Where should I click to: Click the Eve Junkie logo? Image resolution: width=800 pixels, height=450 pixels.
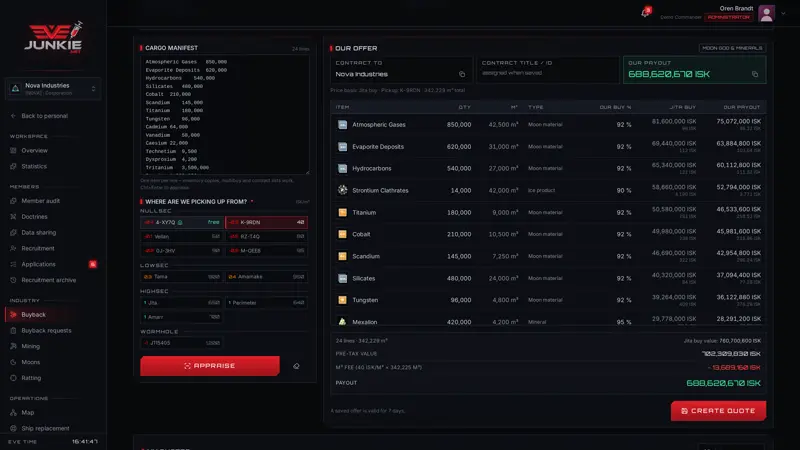pos(54,37)
